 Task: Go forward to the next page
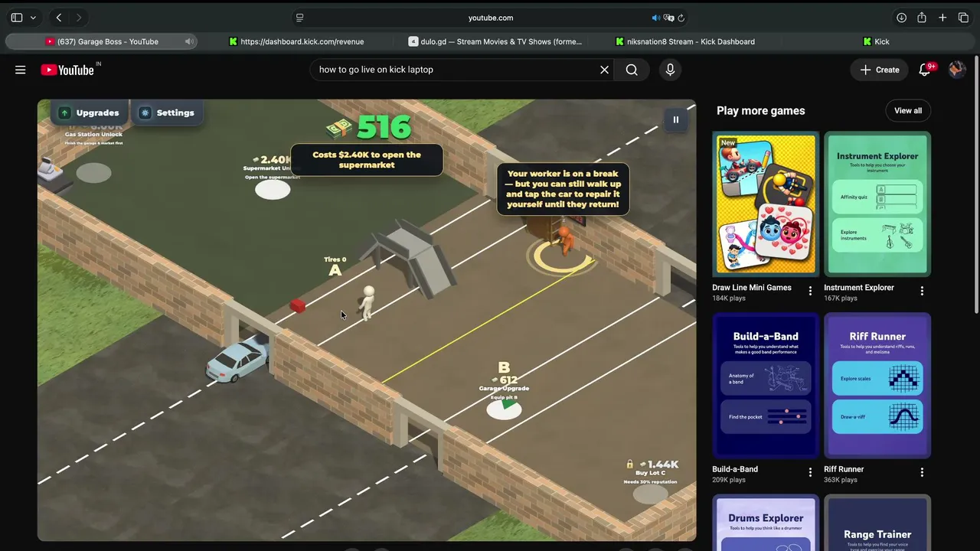78,18
